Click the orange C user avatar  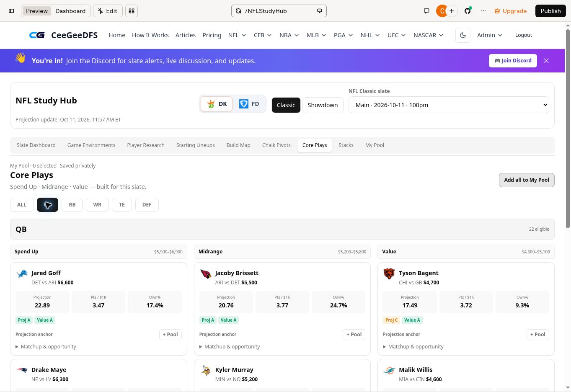pos(442,11)
